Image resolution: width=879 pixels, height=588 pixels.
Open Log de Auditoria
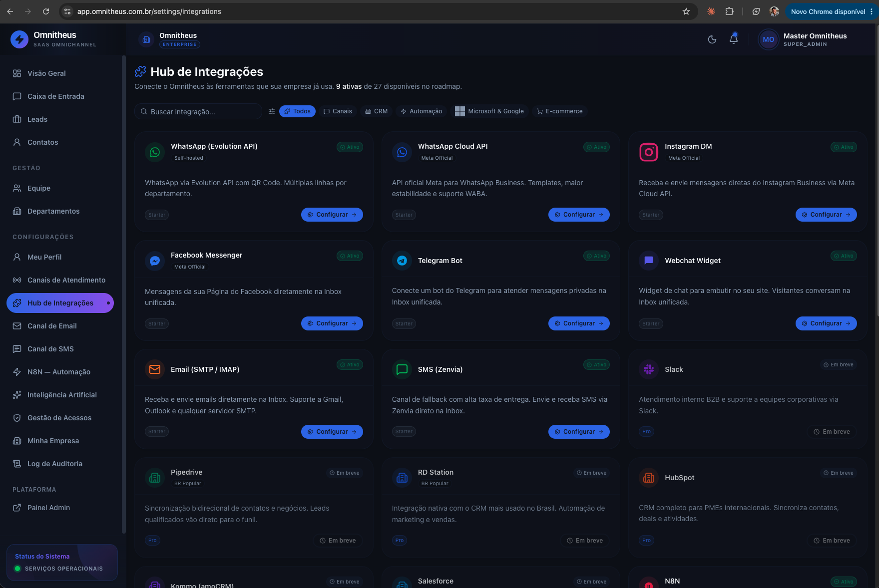coord(60,464)
